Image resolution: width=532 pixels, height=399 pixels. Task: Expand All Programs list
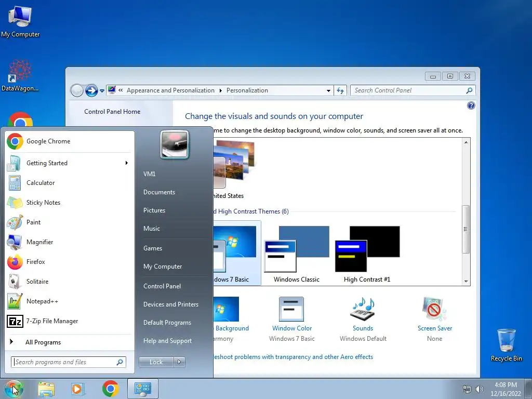tap(69, 342)
